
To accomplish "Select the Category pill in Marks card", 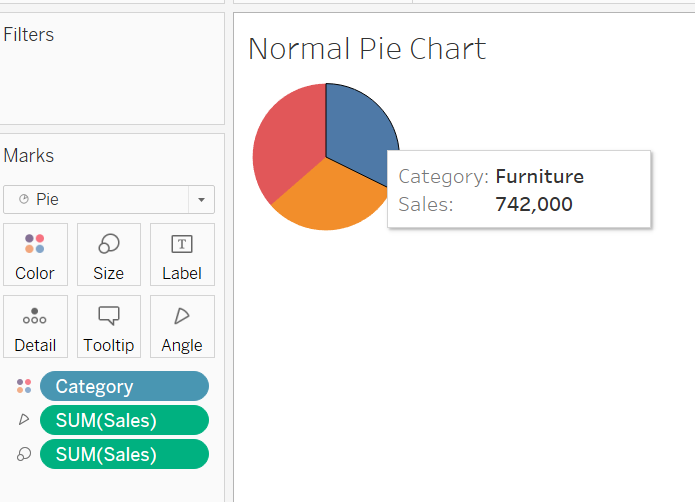I will [x=124, y=386].
